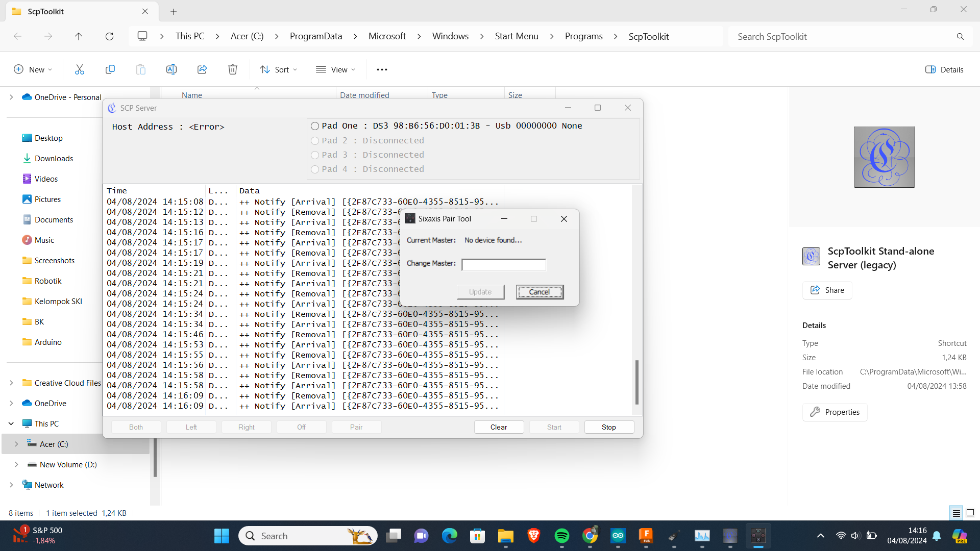The image size is (980, 551).
Task: Open Arduino IDE from the taskbar
Action: tap(618, 536)
